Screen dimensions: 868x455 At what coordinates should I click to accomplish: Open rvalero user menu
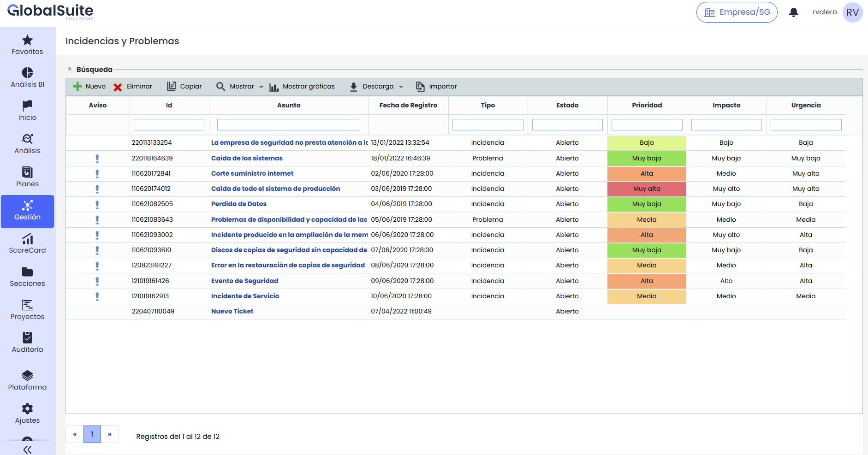[x=825, y=12]
